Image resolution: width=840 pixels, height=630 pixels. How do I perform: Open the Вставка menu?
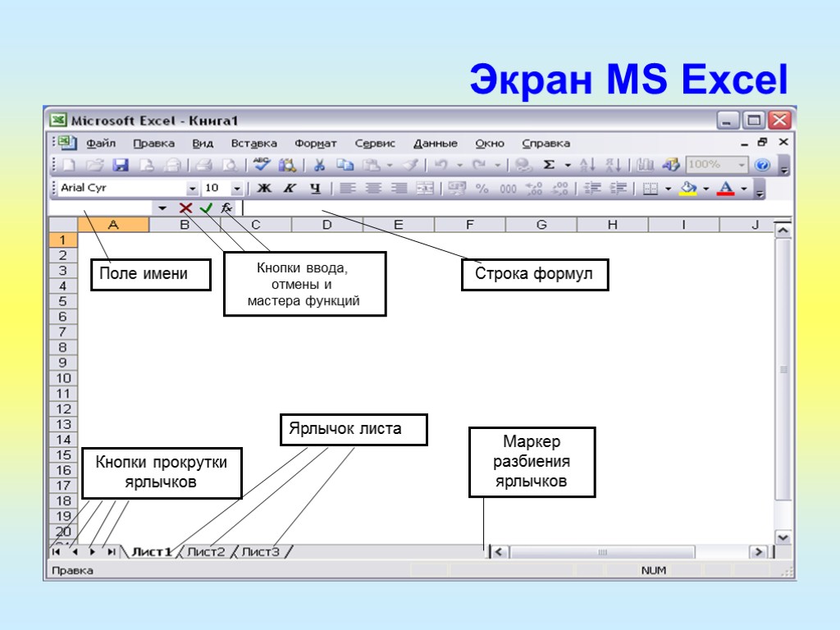(x=254, y=144)
